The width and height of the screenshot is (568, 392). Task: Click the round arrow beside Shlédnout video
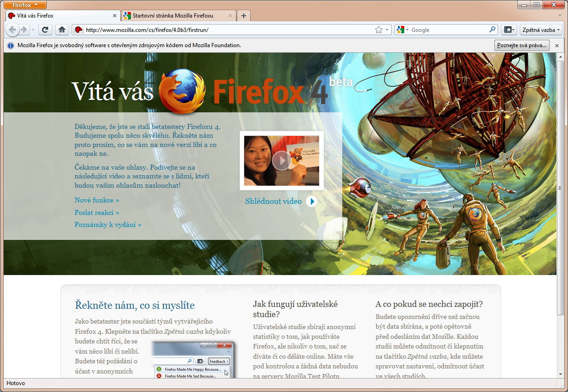(311, 202)
